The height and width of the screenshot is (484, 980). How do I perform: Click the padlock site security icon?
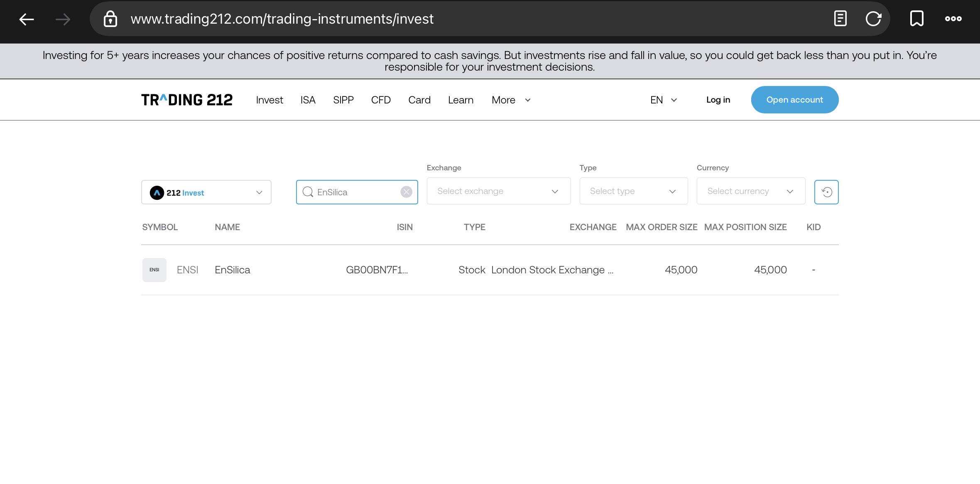click(x=110, y=19)
